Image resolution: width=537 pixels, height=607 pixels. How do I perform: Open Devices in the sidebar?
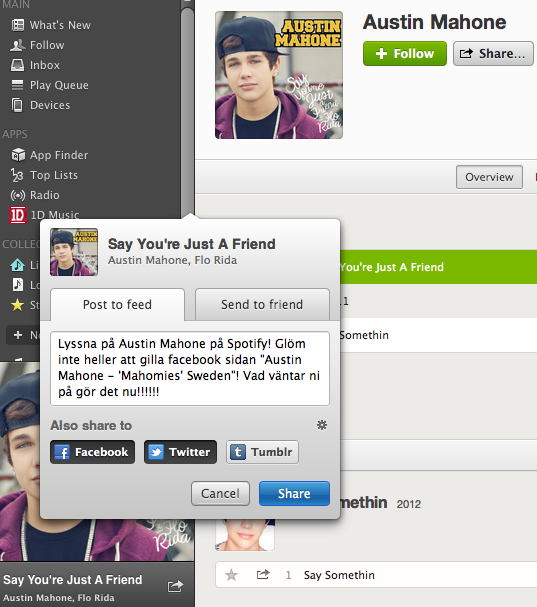point(41,105)
